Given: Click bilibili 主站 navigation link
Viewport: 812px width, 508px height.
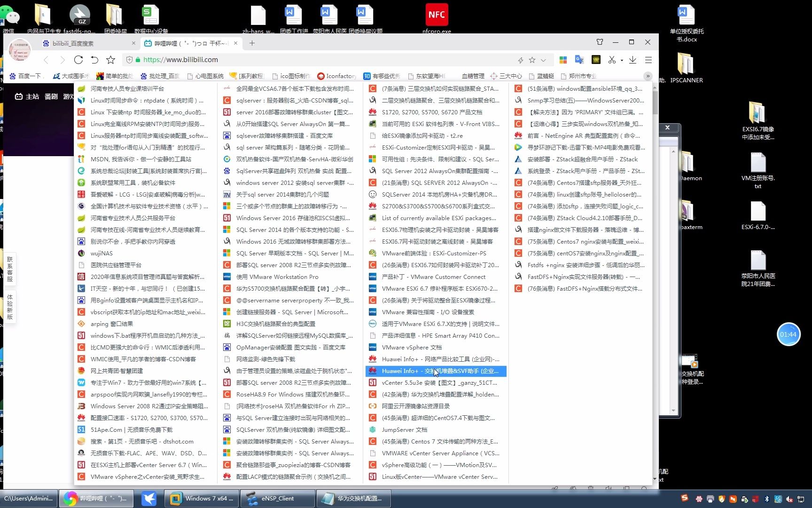Looking at the screenshot, I should [x=27, y=96].
